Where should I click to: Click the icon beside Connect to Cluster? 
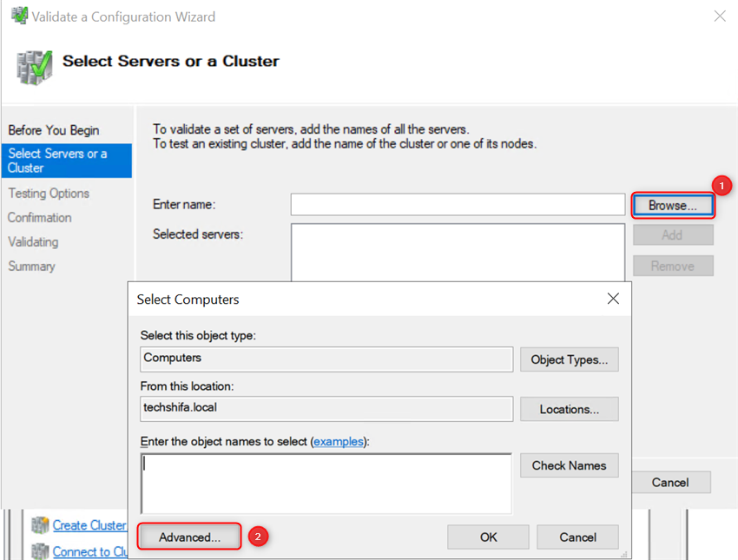pos(40,551)
